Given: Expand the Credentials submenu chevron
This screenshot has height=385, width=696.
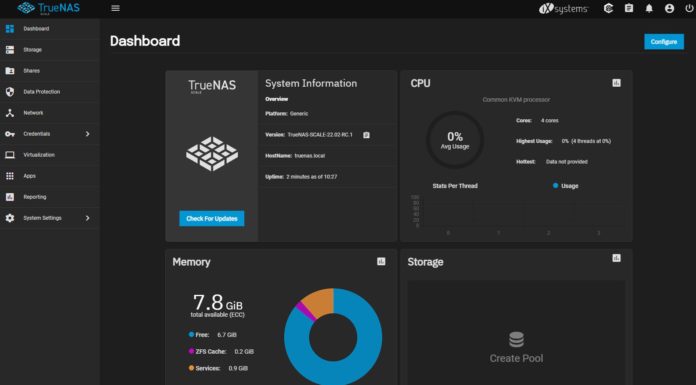Looking at the screenshot, I should click(x=87, y=134).
